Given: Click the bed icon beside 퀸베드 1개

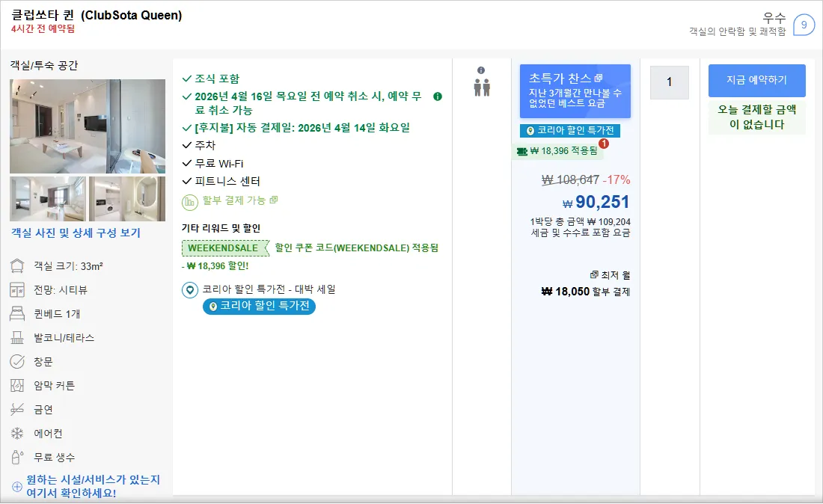Looking at the screenshot, I should point(17,313).
